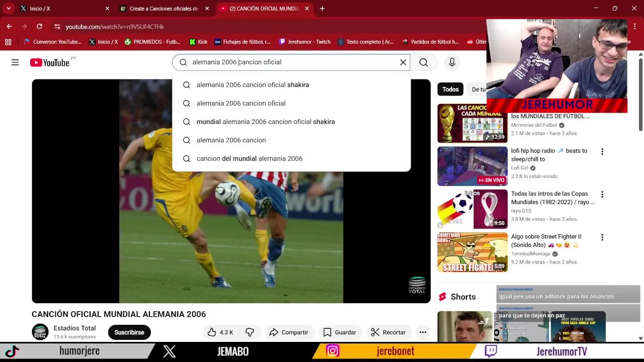This screenshot has height=362, width=644.
Task: Open Fichajes de fútbol bookmark
Action: (x=243, y=42)
